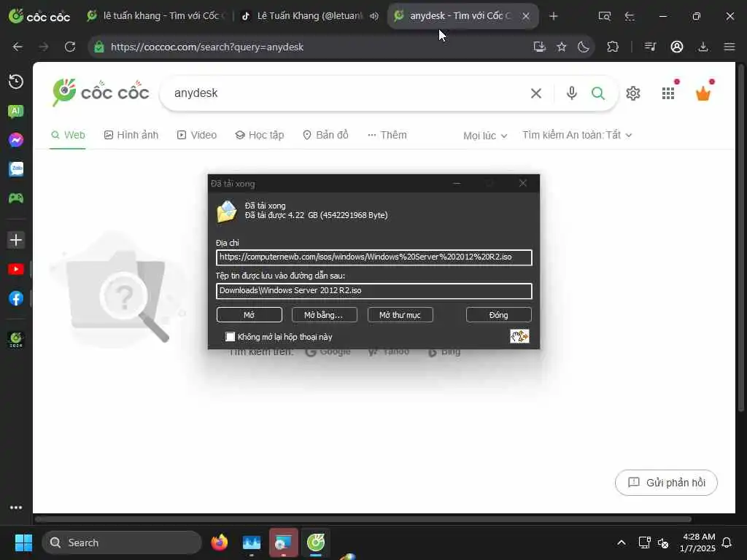Open the notifications bell in taskbar
This screenshot has width=747, height=560.
coord(727,542)
